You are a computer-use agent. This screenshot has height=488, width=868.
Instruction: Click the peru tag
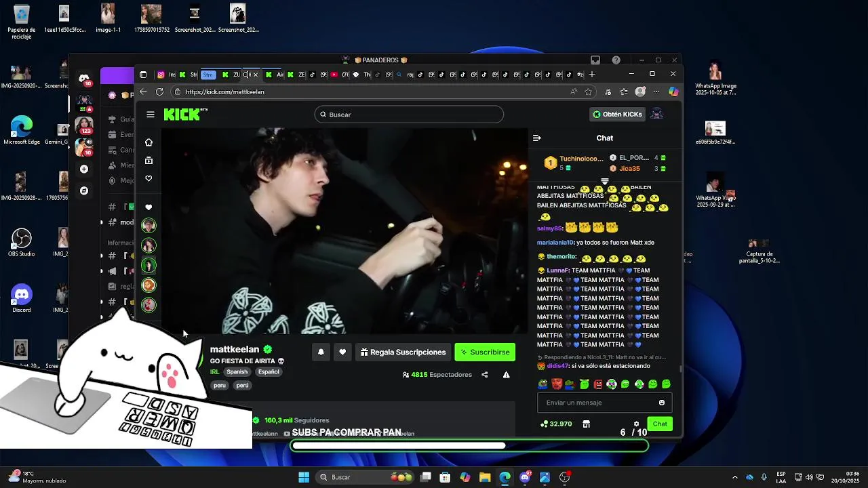click(220, 385)
